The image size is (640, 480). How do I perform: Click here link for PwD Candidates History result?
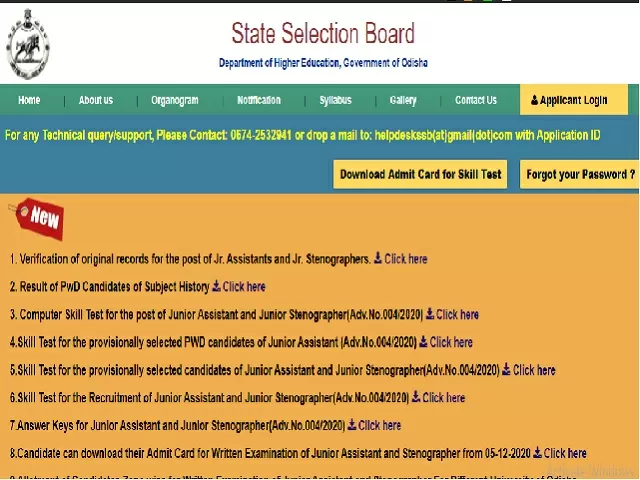(244, 287)
